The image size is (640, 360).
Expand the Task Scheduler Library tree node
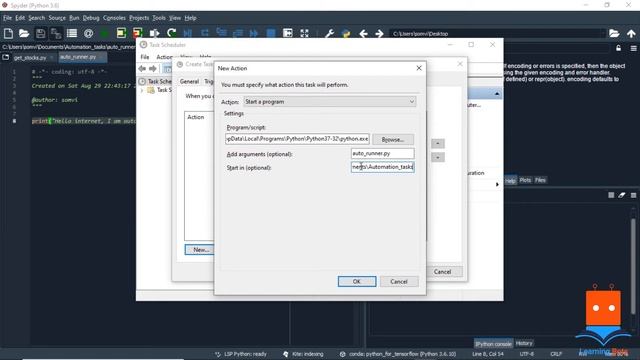[x=142, y=90]
